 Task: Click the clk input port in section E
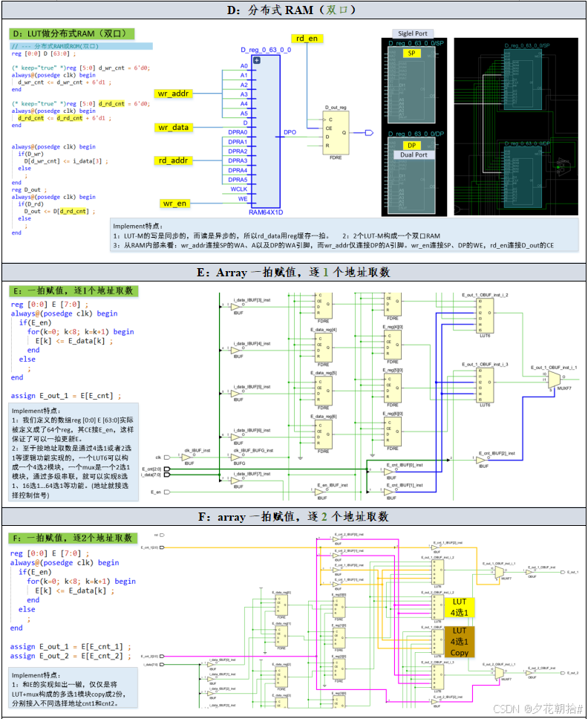coord(167,457)
